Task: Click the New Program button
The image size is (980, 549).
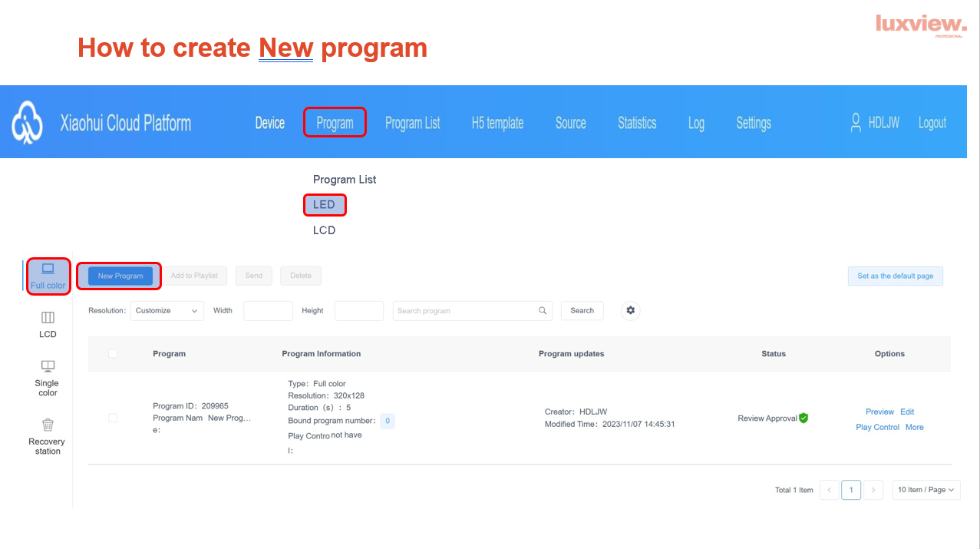Action: click(x=120, y=276)
